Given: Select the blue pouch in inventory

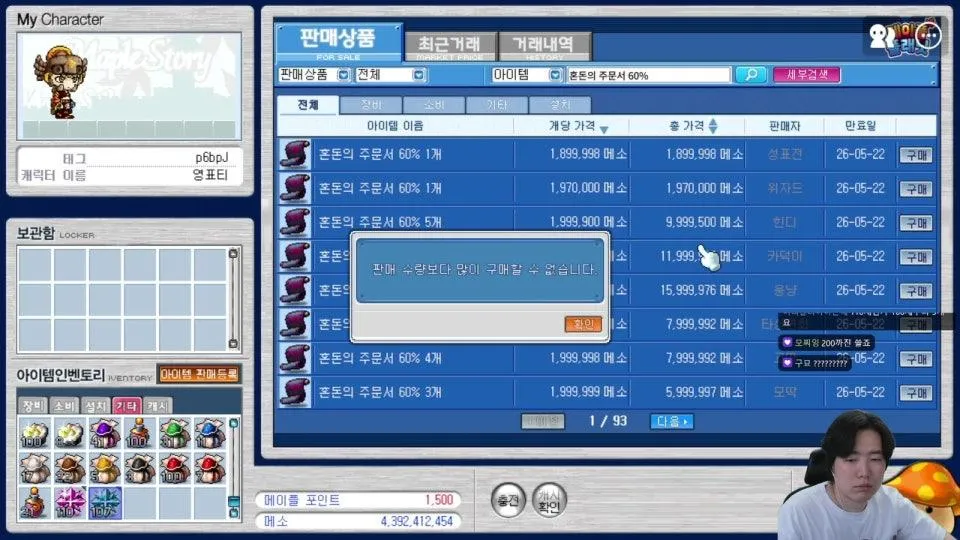Looking at the screenshot, I should click(x=209, y=433).
